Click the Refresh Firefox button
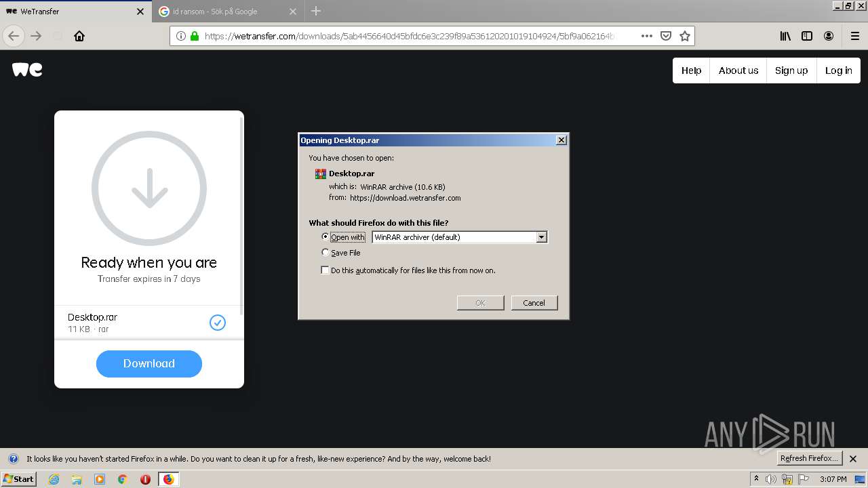The image size is (868, 488). point(809,459)
